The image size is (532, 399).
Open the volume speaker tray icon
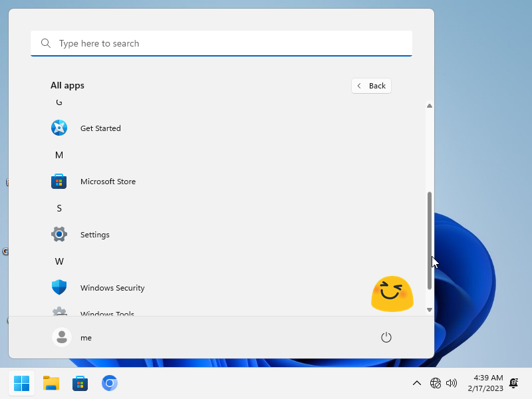[452, 384]
